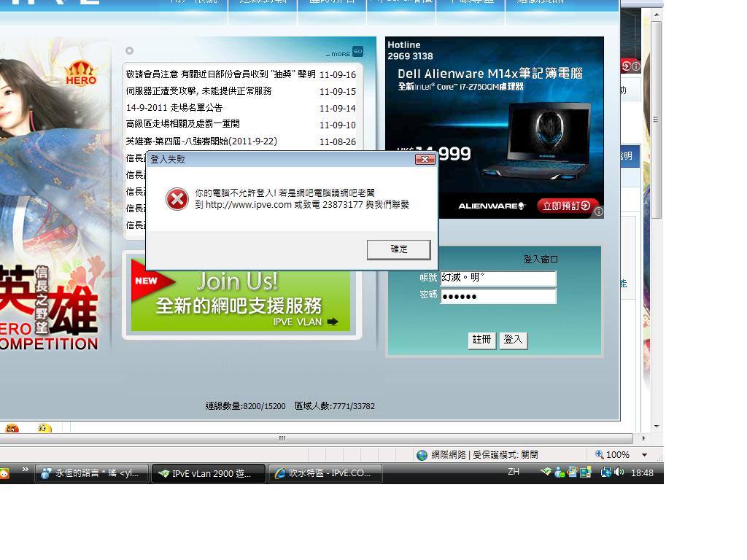
Task: Click the 確定 button in login failed dialog
Action: coord(399,249)
